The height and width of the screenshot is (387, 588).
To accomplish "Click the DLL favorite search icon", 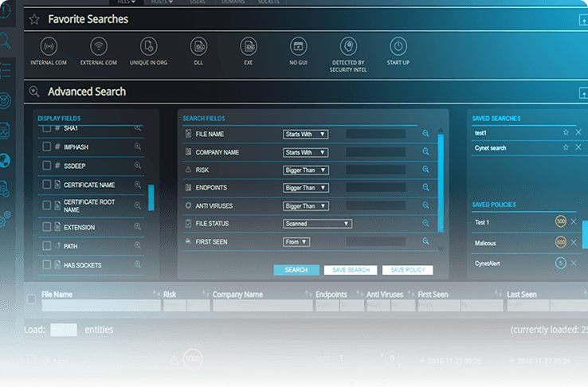I will click(198, 47).
